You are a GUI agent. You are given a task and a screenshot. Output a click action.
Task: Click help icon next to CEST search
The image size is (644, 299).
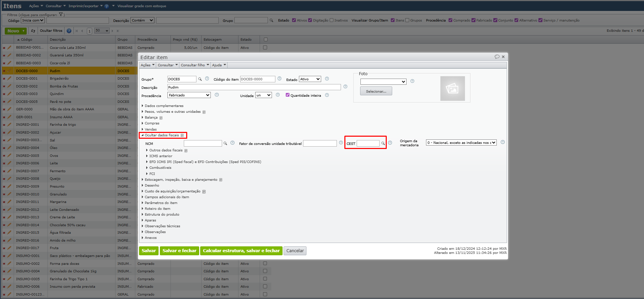coord(390,143)
